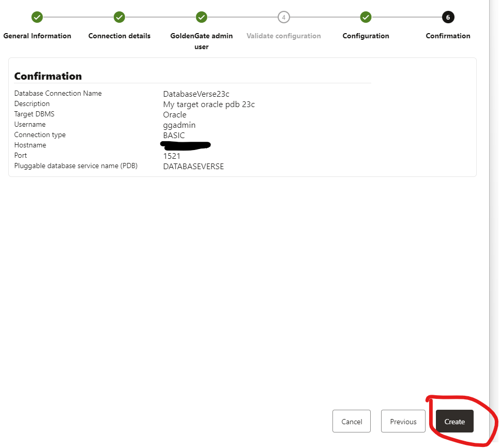Click the Connection details green checkmark icon
The height and width of the screenshot is (448, 500).
[x=119, y=17]
